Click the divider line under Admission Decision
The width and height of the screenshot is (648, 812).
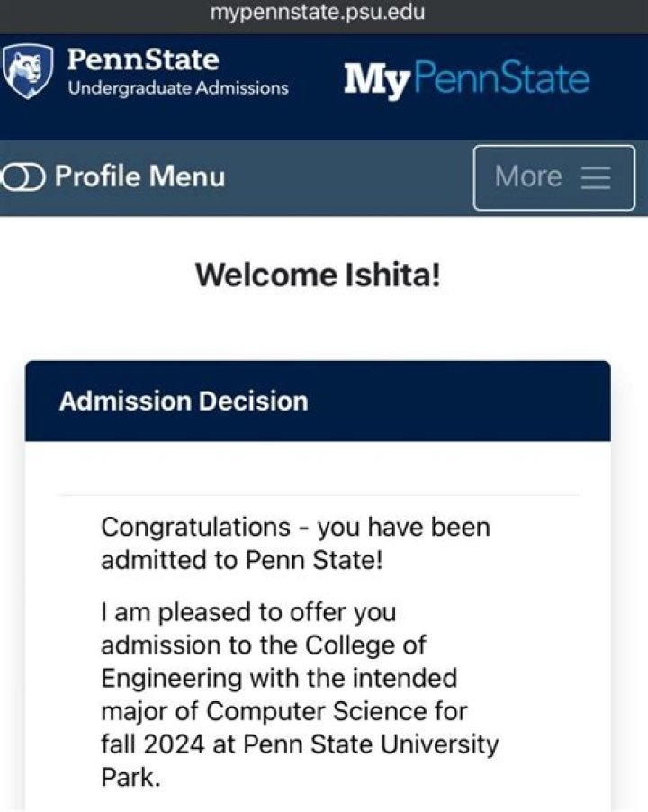pyautogui.click(x=319, y=496)
